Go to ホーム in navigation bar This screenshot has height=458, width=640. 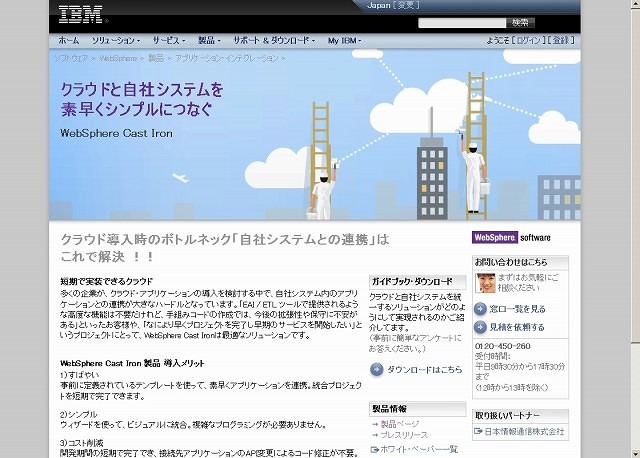(x=68, y=41)
